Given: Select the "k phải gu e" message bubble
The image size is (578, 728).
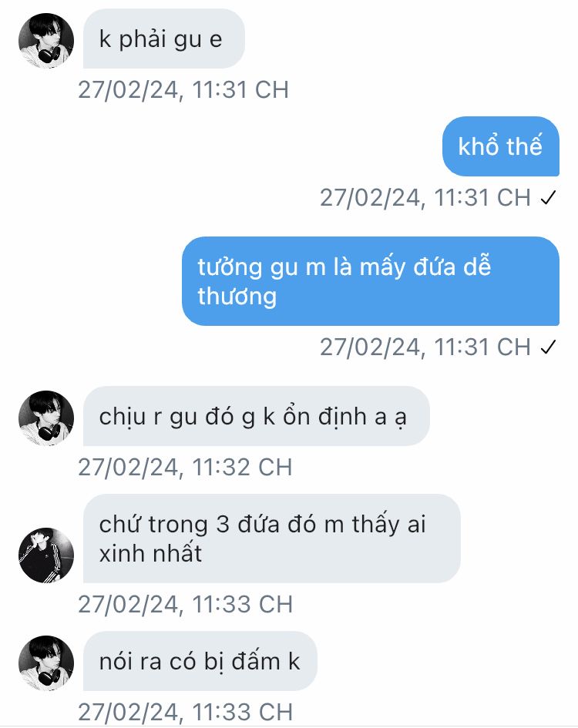Looking at the screenshot, I should tap(164, 39).
